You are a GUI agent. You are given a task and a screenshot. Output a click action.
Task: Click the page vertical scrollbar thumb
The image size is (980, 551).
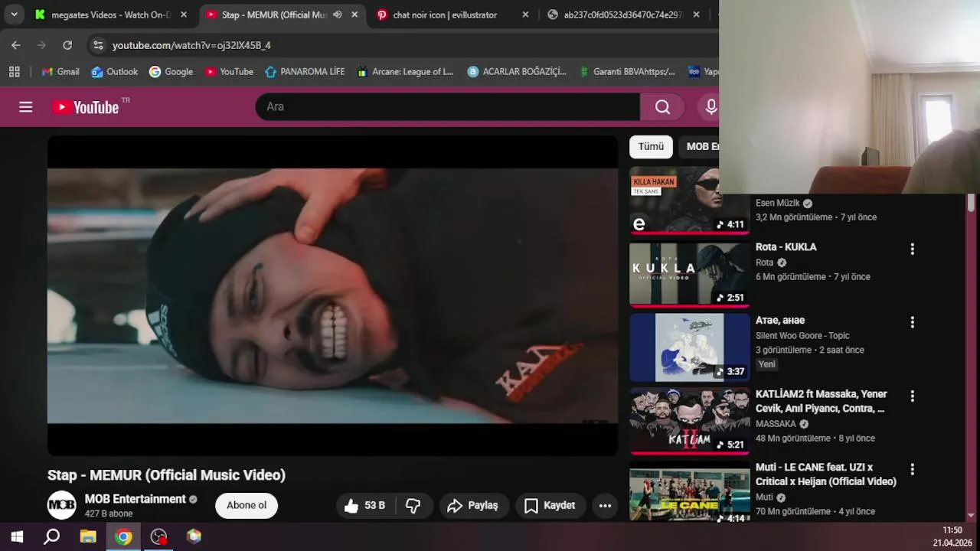[972, 202]
